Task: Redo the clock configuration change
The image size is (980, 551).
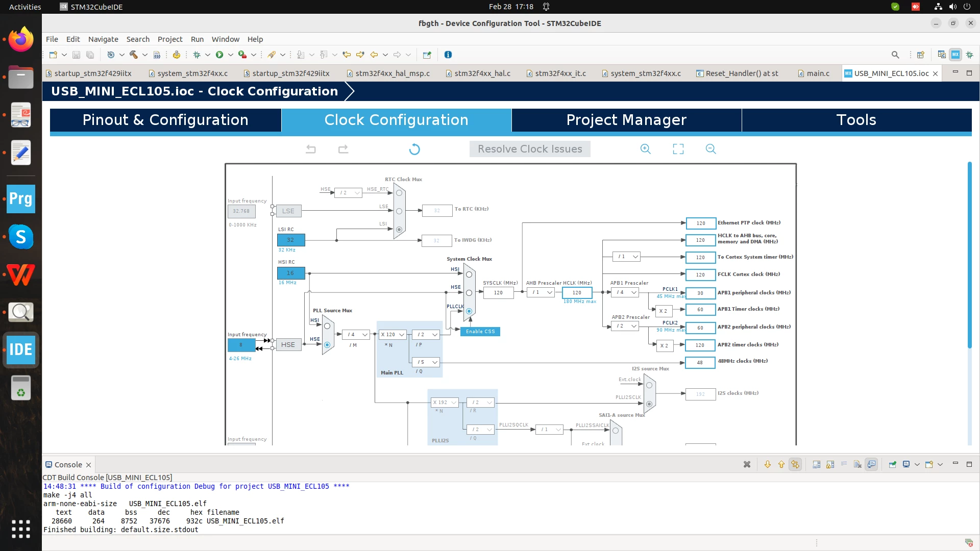Action: (x=344, y=149)
